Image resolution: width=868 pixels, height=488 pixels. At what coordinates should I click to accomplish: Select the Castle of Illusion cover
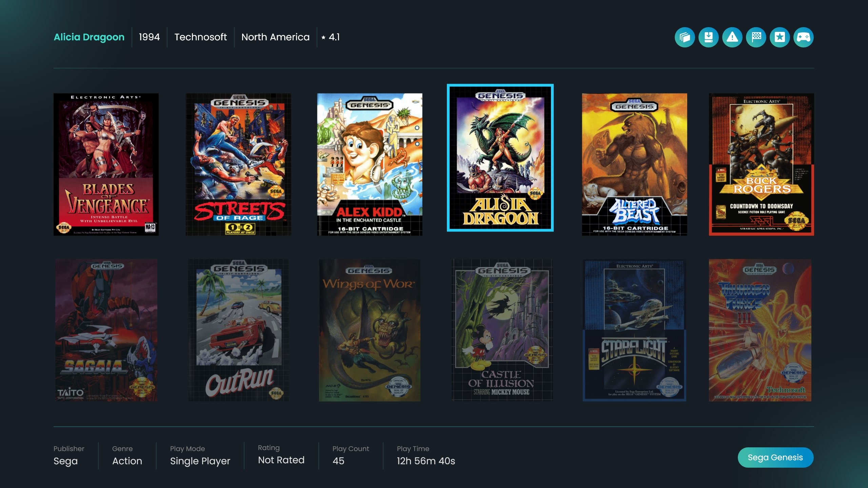[x=502, y=330]
